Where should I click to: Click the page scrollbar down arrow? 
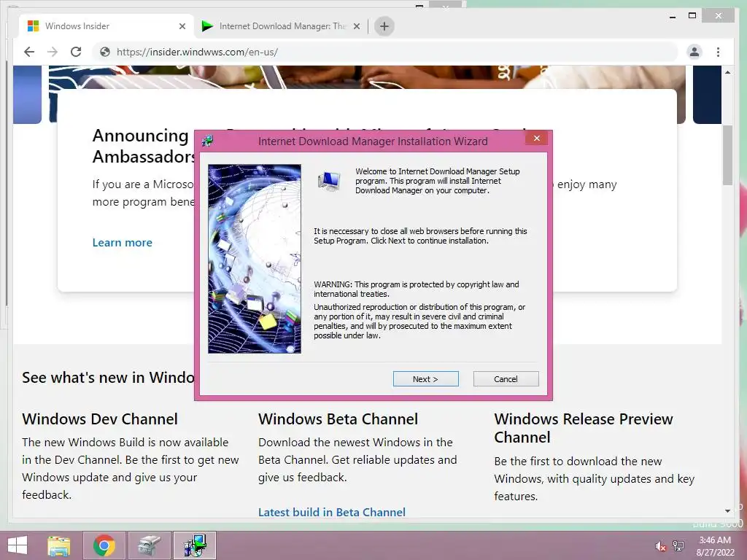(x=727, y=511)
